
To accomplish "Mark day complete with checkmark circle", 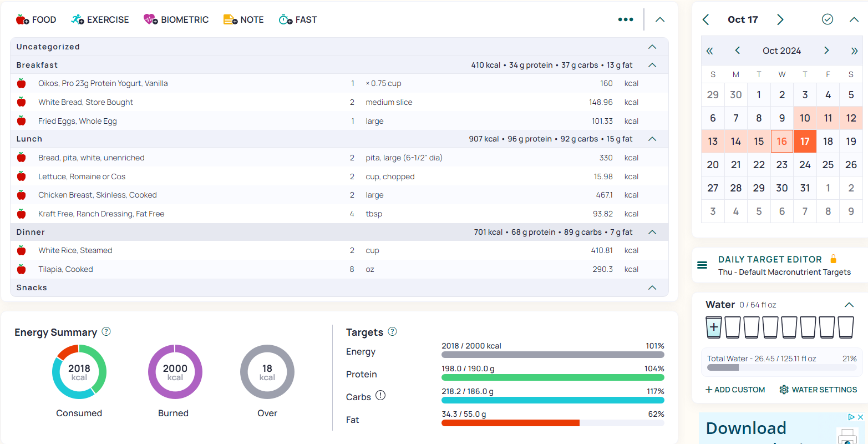I will click(828, 19).
